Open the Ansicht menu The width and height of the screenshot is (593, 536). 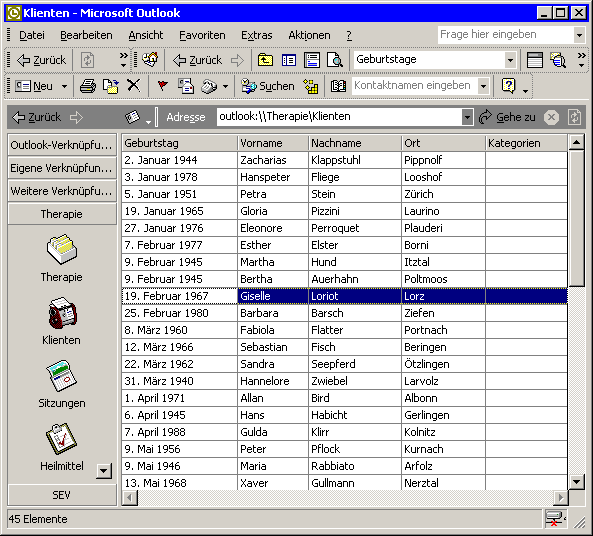click(x=146, y=35)
